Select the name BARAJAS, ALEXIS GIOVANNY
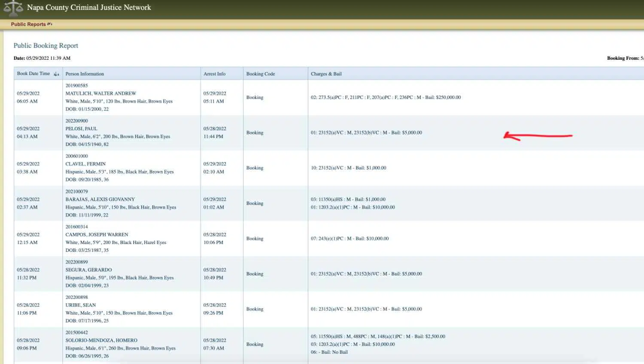644x364 pixels. point(100,199)
